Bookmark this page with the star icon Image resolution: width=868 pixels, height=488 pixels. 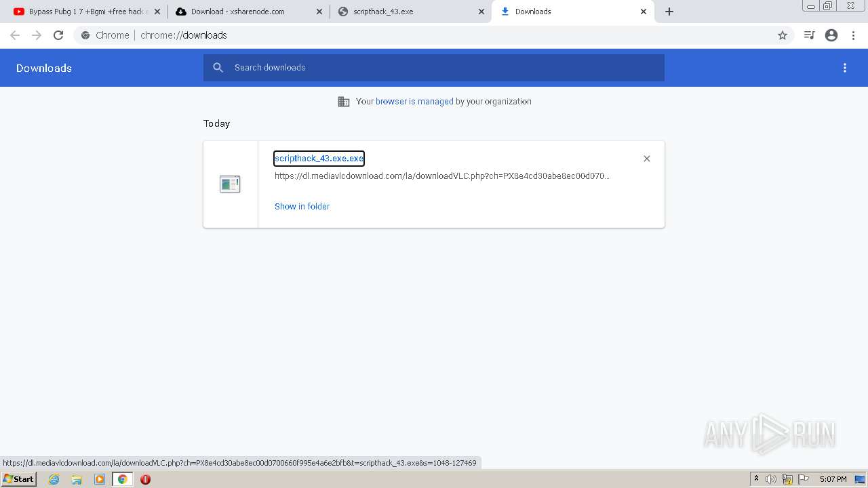[783, 35]
